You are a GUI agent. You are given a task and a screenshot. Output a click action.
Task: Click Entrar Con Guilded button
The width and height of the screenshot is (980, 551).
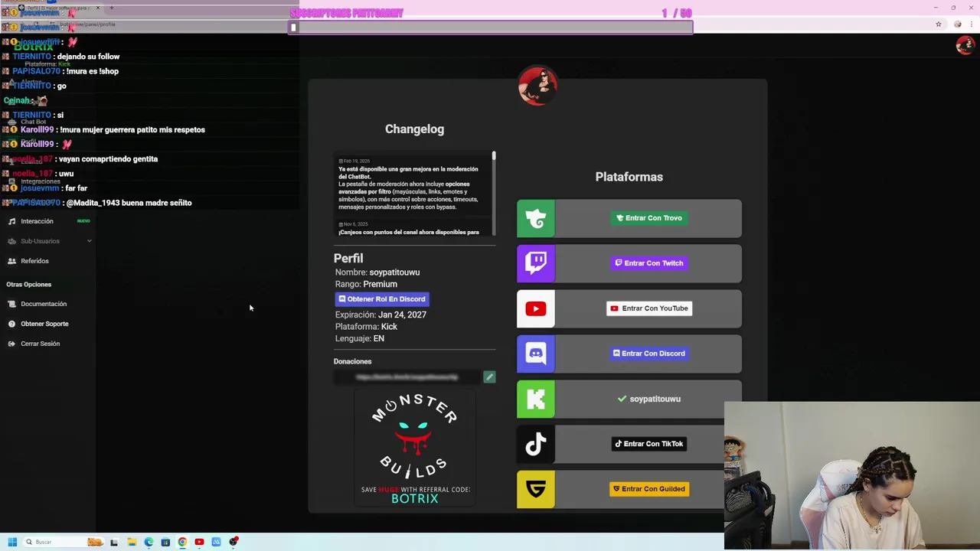tap(648, 489)
